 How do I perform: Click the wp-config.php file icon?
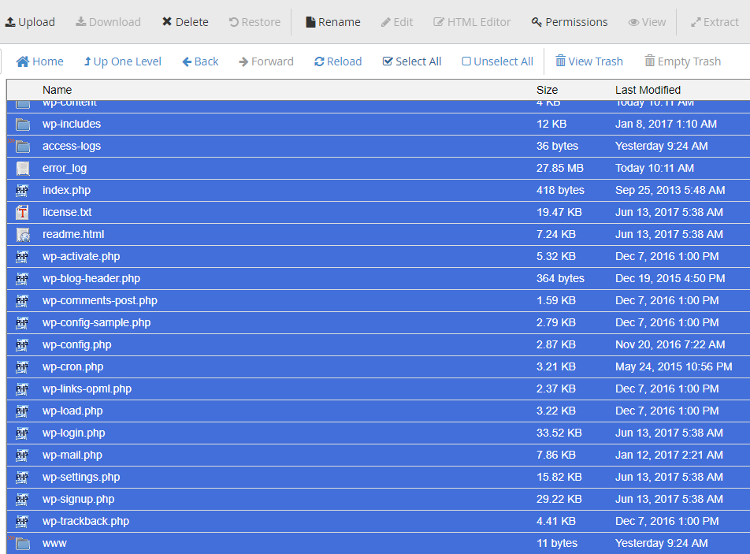tap(22, 345)
